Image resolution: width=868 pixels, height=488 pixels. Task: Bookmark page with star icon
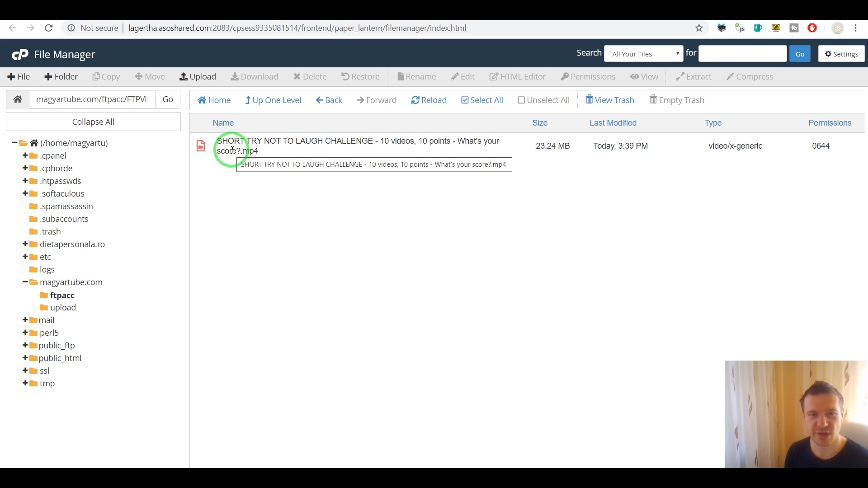point(699,28)
